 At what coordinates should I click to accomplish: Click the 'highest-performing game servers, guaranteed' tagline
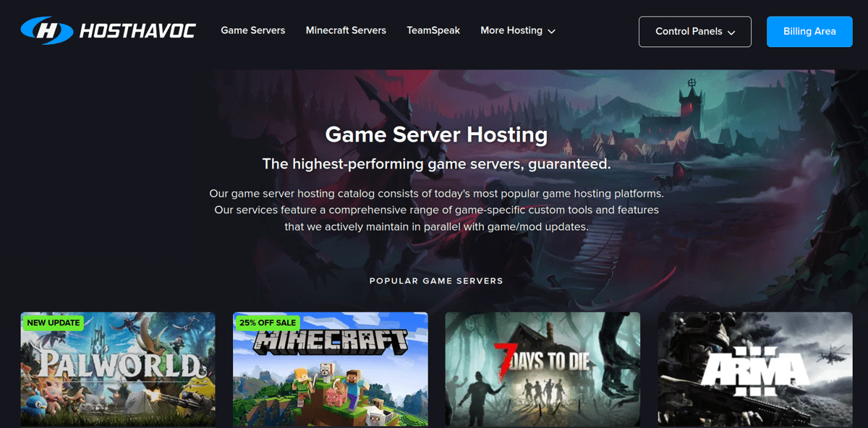pos(436,164)
